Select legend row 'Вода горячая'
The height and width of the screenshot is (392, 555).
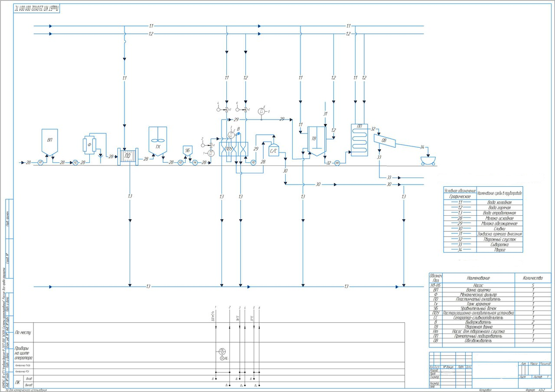pyautogui.click(x=483, y=207)
